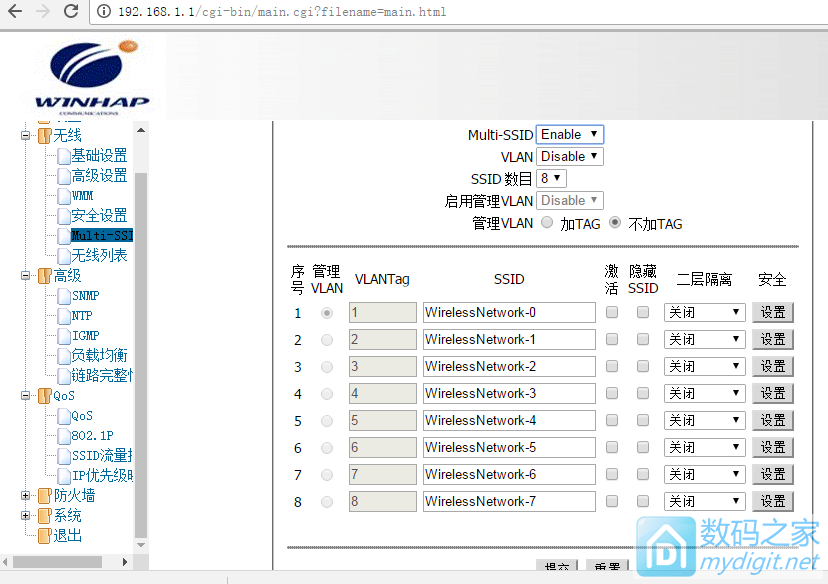Open the SSID 数目 dropdown

click(x=551, y=178)
